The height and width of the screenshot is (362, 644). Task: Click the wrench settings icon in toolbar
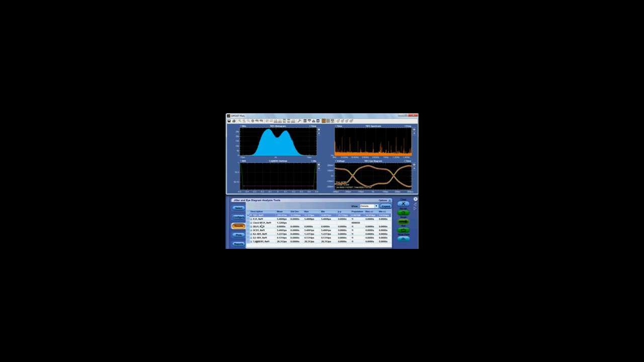click(299, 121)
